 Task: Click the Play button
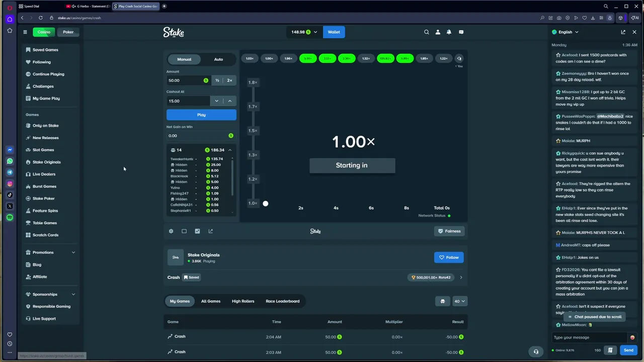201,115
